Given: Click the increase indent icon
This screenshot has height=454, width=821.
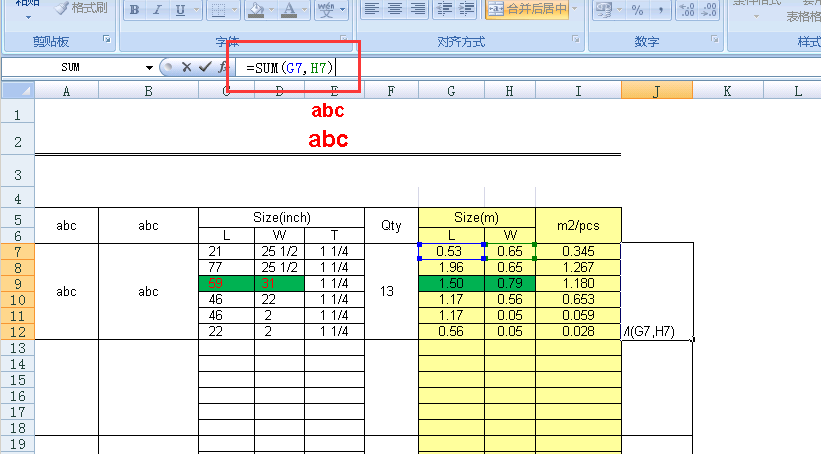Looking at the screenshot, I should (467, 10).
